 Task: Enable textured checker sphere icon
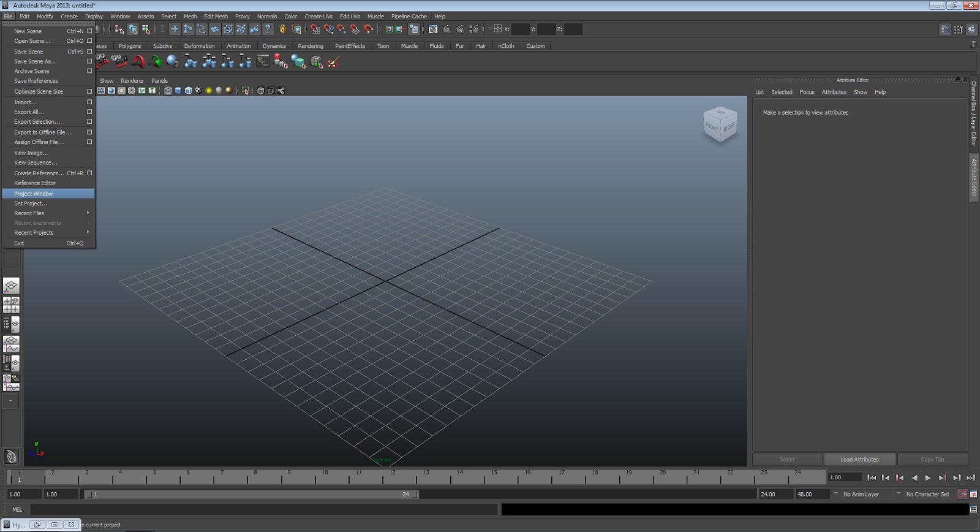click(x=198, y=91)
